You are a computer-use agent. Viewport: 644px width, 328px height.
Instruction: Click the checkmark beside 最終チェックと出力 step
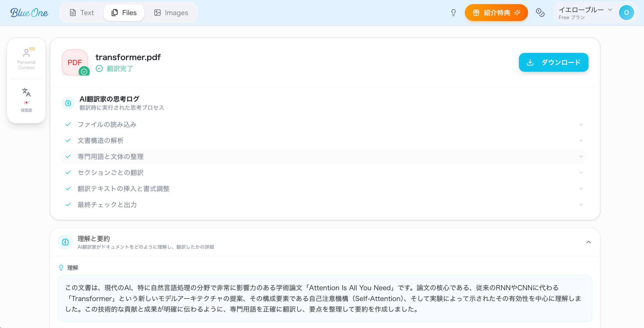click(68, 204)
